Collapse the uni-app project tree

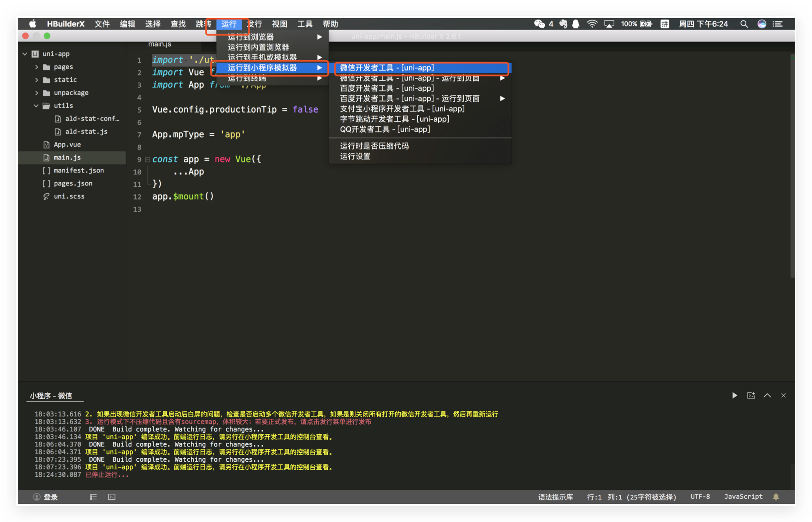pyautogui.click(x=24, y=54)
